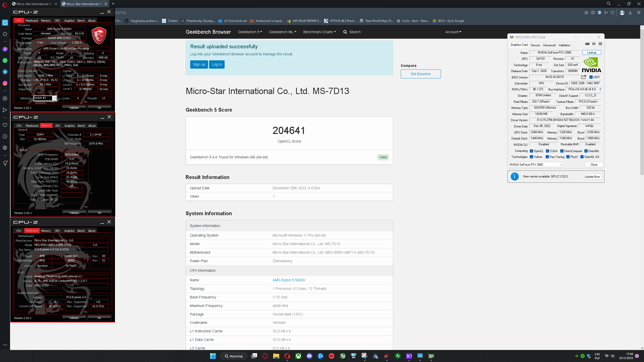The height and width of the screenshot is (362, 644).
Task: Open Messenger in the Opera sidebar
Action: click(x=5, y=49)
